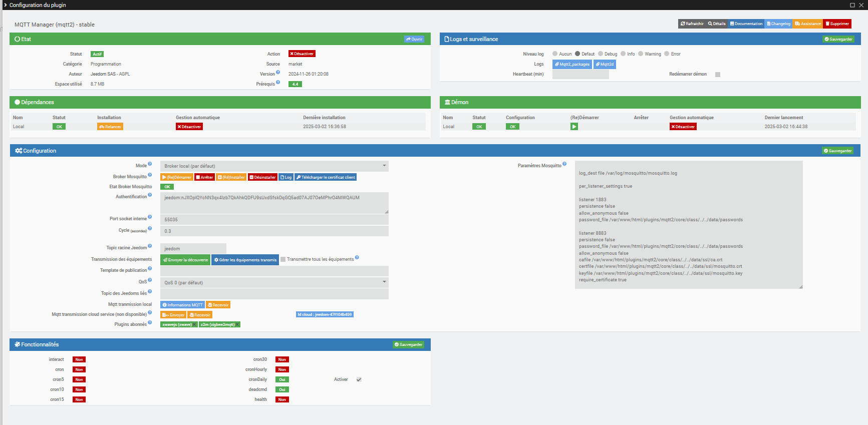Click the Topic racine Jeedom field
Image resolution: width=868 pixels, height=425 pixels.
tap(193, 249)
